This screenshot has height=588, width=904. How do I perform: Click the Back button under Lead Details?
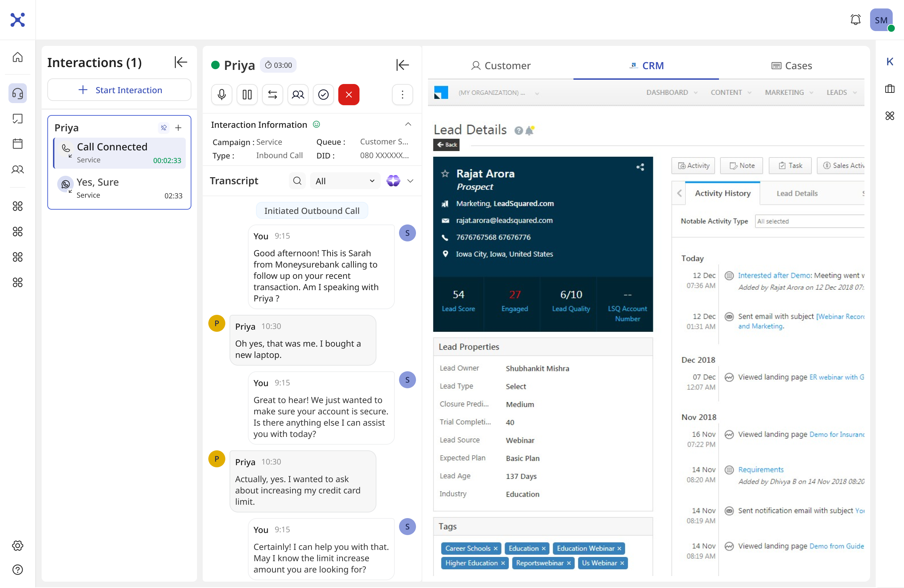(446, 145)
